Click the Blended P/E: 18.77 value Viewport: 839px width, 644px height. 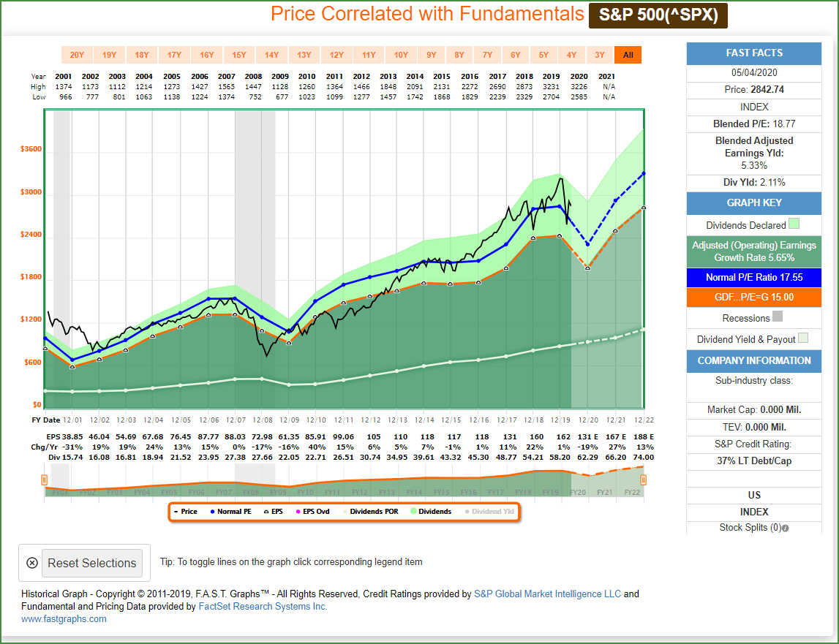pos(754,124)
